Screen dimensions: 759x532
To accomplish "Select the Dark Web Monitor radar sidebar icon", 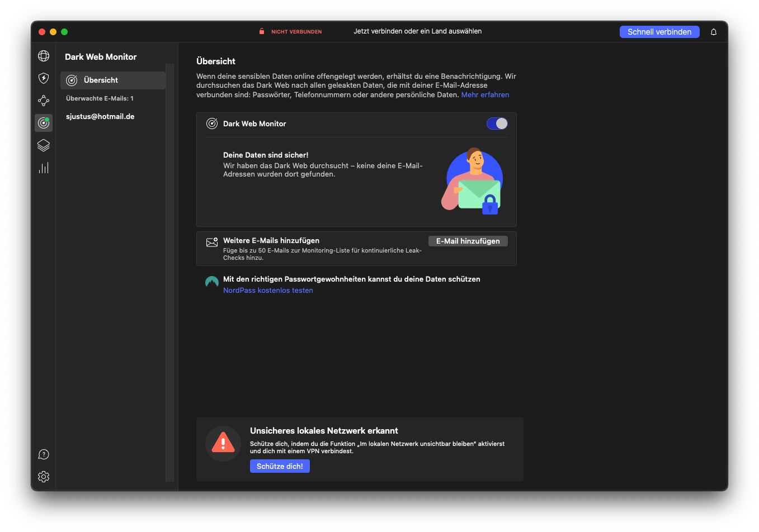I will [x=44, y=123].
